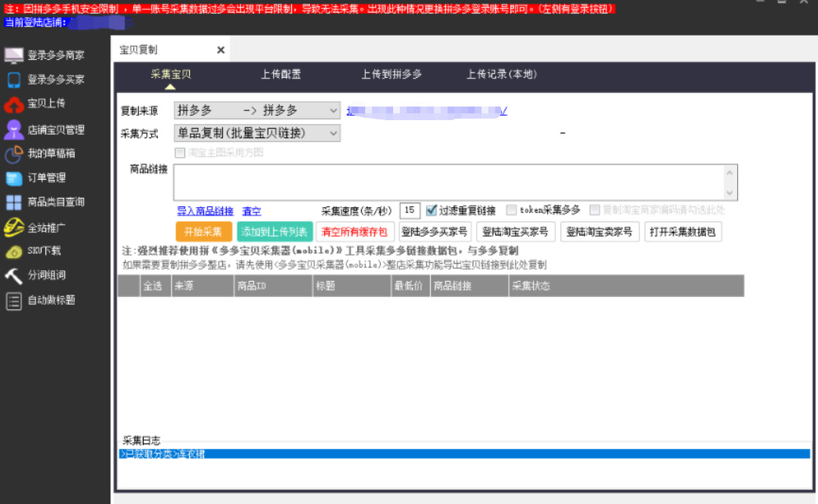
Task: Click the 导入商品链接 link
Action: click(205, 212)
